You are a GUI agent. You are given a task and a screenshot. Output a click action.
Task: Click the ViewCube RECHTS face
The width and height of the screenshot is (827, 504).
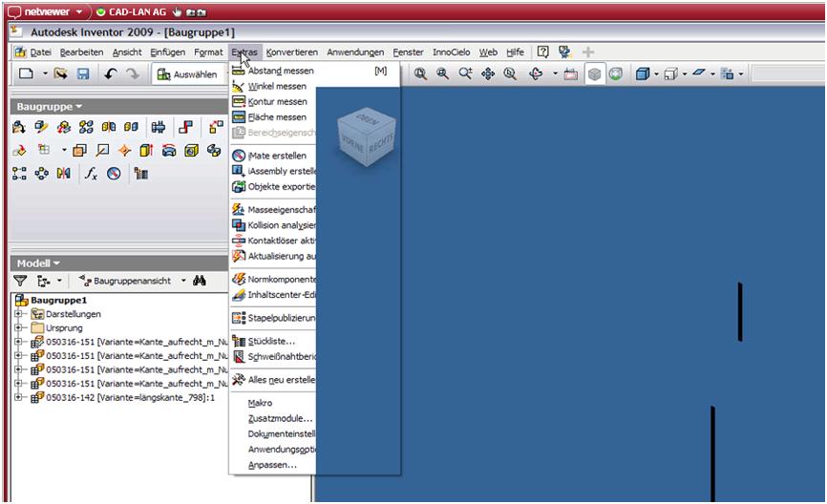[381, 142]
